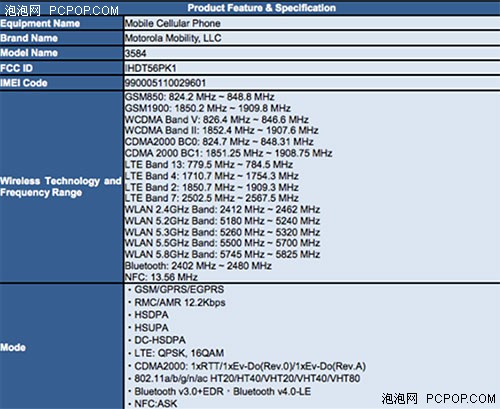
Task: Select Motorola Mobility, LLC text
Action: (x=173, y=38)
